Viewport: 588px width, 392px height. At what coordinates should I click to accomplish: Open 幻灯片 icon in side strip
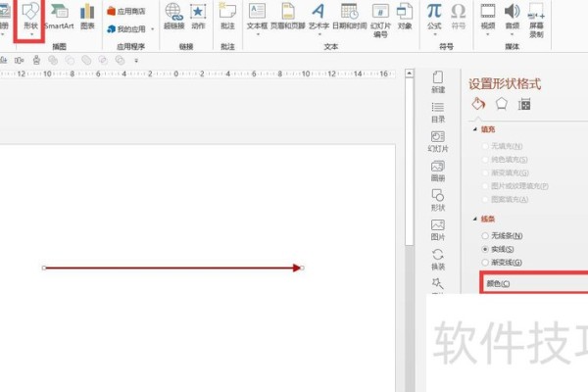[x=438, y=141]
